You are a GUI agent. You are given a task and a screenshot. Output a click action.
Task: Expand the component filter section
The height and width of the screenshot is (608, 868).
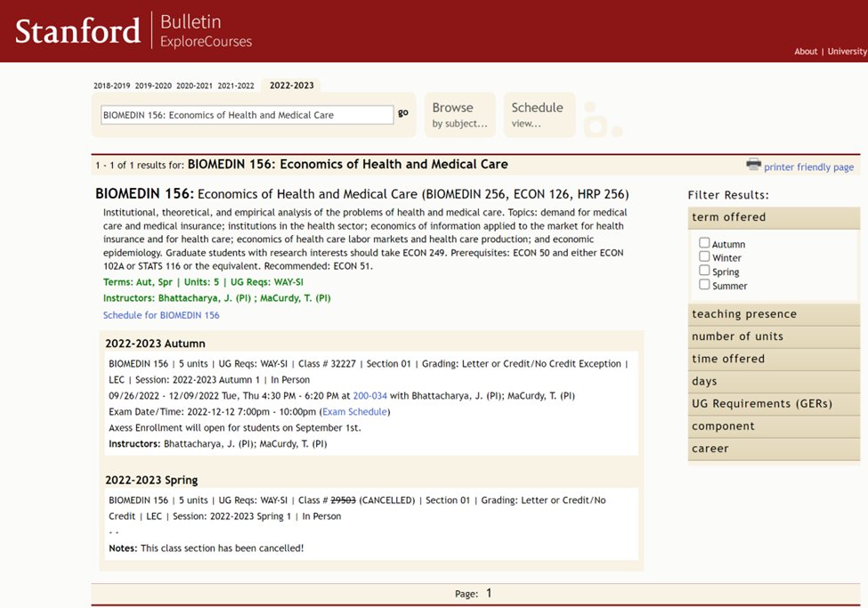774,426
